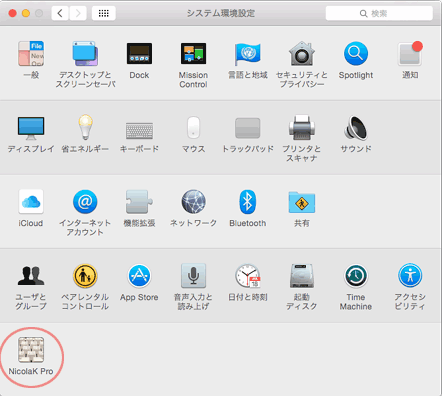Open the NicolaK Pro preference pane
442x396 pixels.
pyautogui.click(x=31, y=350)
